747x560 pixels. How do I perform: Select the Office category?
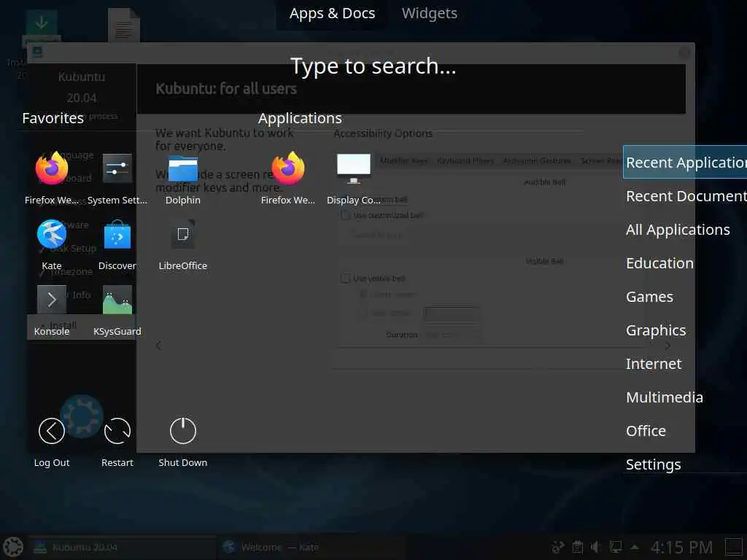(646, 432)
